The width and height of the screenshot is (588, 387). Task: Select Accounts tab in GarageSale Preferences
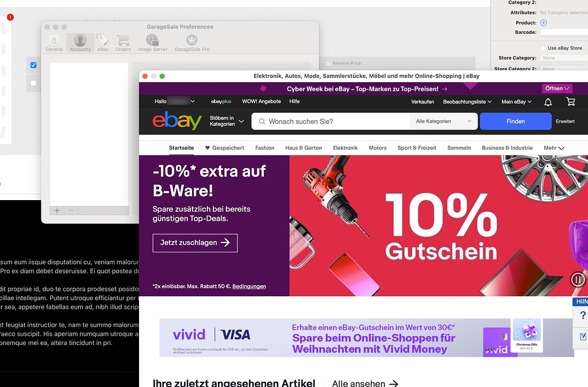click(80, 43)
